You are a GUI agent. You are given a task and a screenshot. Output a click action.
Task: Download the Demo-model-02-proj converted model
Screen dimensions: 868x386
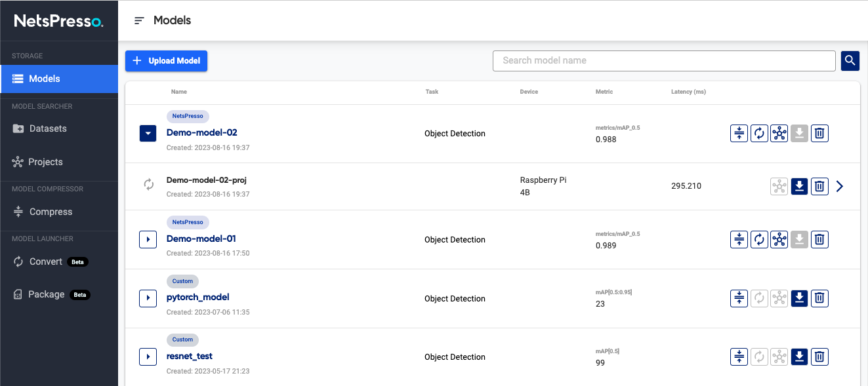(799, 187)
